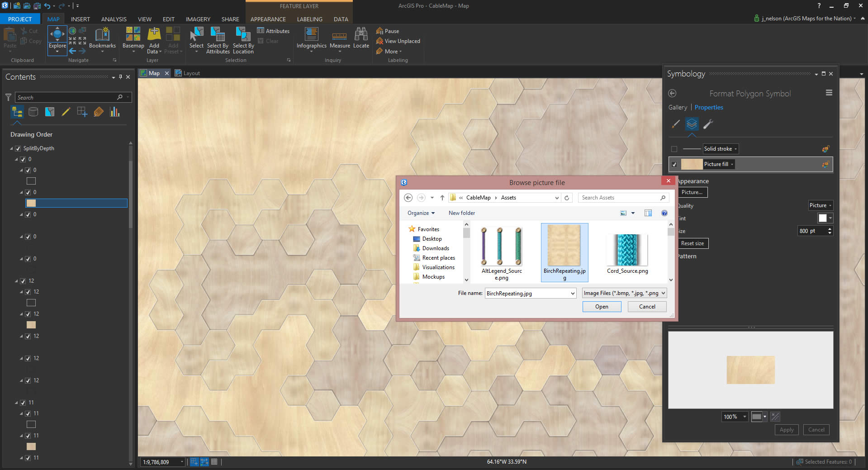Image resolution: width=868 pixels, height=470 pixels.
Task: Go back using Symbology back arrow
Action: pyautogui.click(x=672, y=93)
